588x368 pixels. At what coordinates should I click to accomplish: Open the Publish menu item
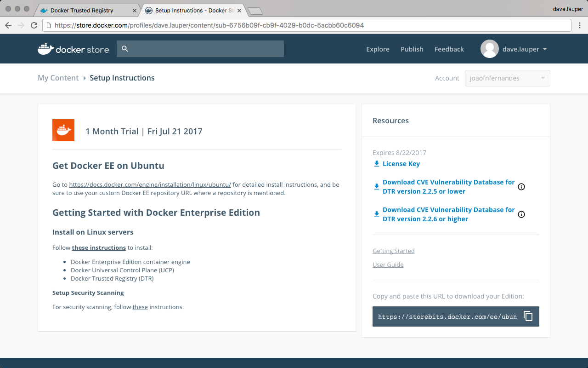tap(412, 49)
